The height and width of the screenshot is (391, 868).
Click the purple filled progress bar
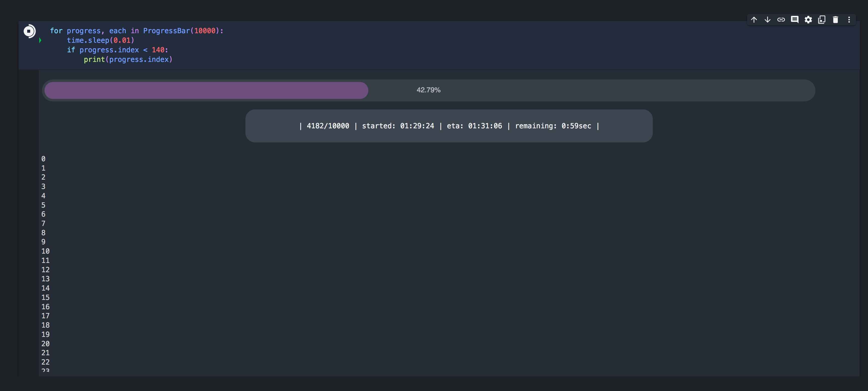coord(206,90)
